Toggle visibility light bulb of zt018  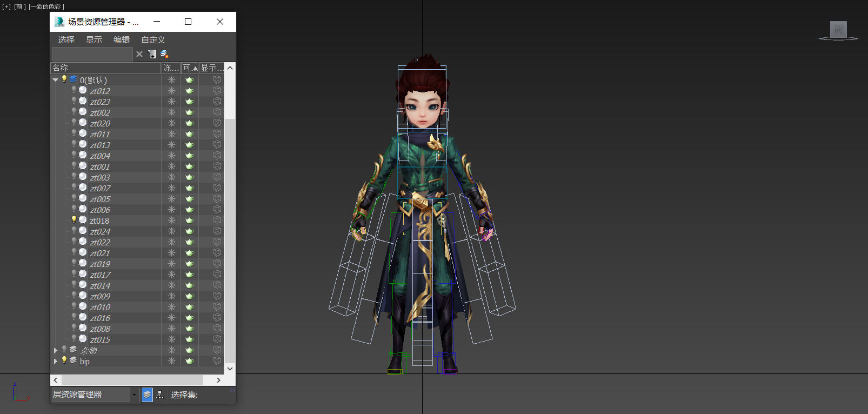click(74, 220)
